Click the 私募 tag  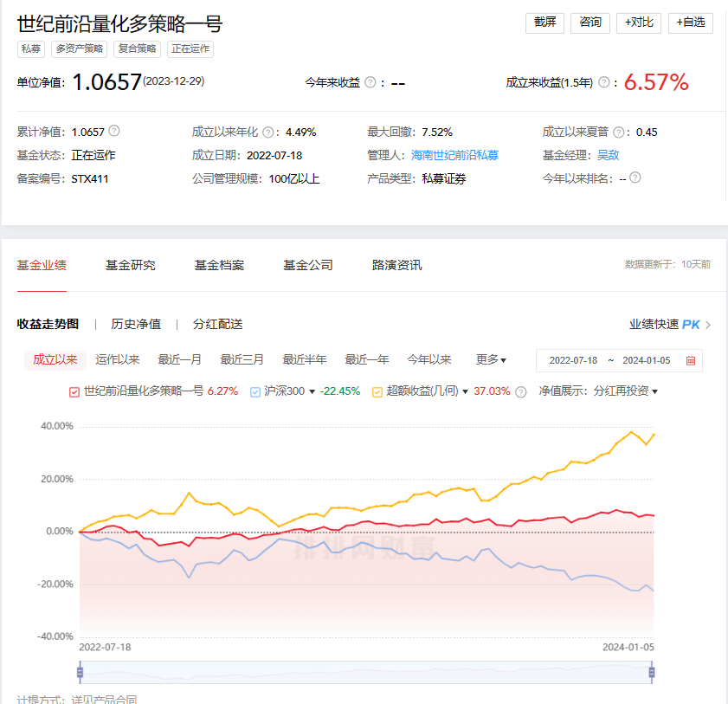(31, 48)
